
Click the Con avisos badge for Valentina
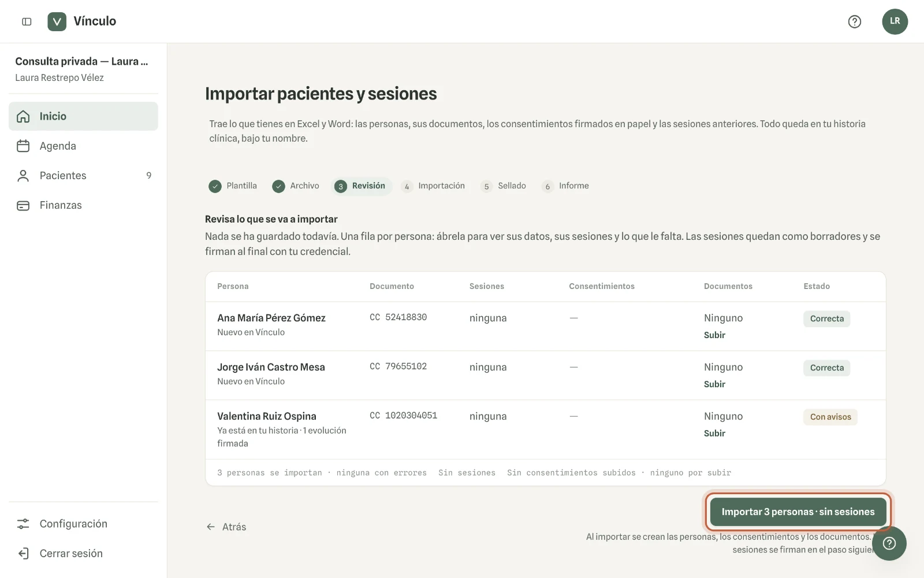tap(830, 417)
